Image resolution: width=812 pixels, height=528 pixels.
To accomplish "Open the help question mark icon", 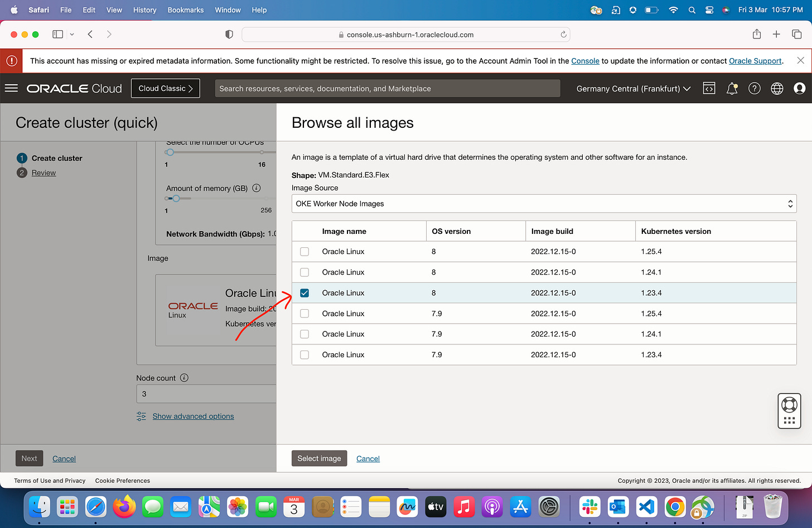I will click(x=755, y=88).
